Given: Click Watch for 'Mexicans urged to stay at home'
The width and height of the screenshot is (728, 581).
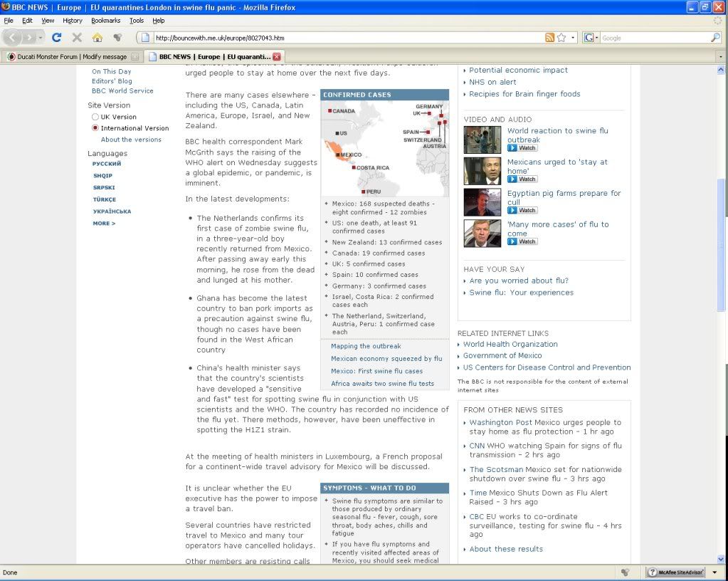Looking at the screenshot, I should click(522, 179).
